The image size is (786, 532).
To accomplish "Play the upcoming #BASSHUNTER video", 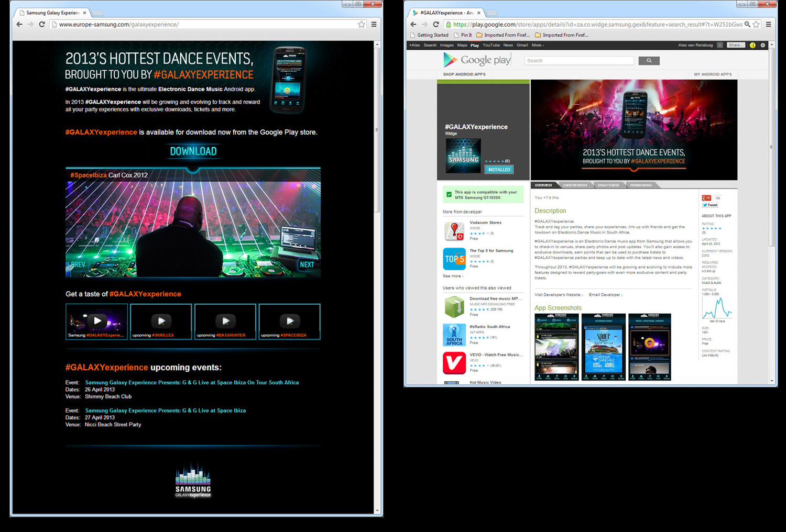I will pyautogui.click(x=225, y=322).
